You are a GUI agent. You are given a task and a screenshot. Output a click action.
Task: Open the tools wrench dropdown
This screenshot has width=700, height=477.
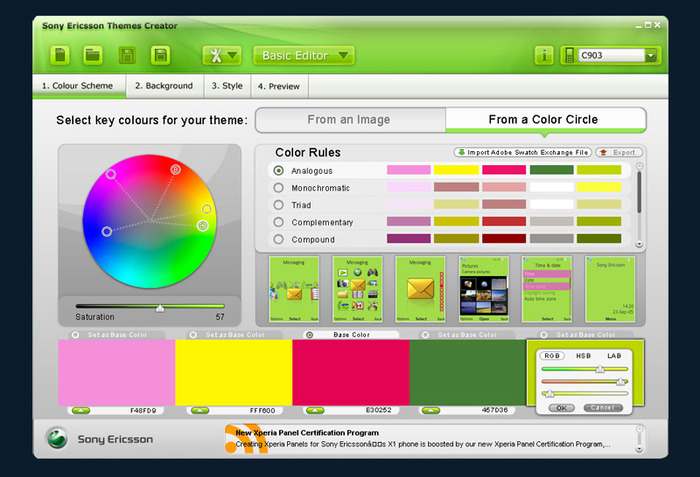coord(222,56)
